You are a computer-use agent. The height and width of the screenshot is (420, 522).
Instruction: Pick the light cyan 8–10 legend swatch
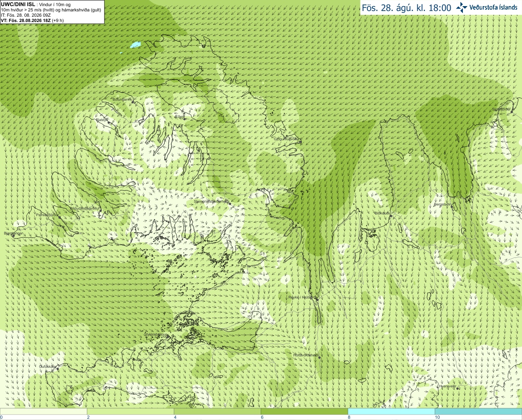pos(391,411)
